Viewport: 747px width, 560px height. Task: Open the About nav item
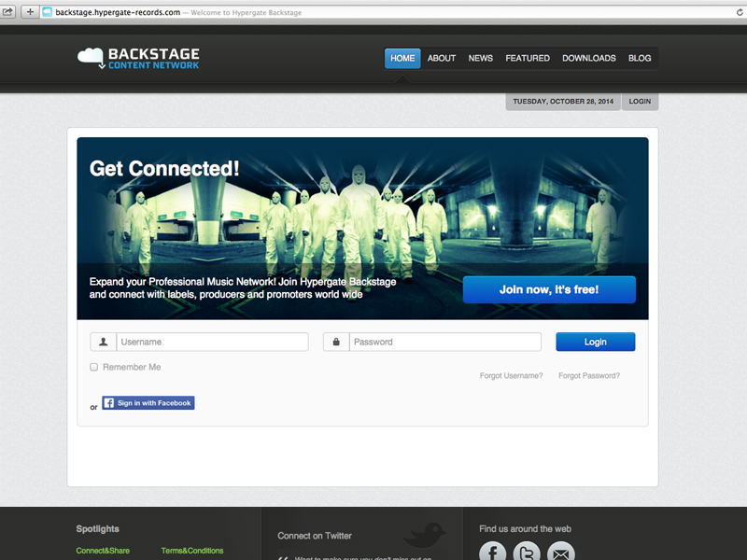[x=442, y=58]
